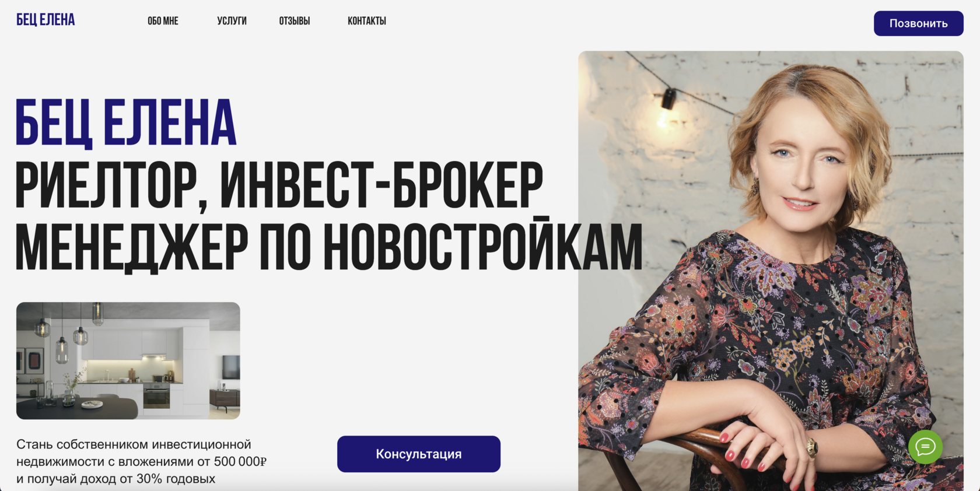The image size is (980, 491).
Task: Click the БЕЦ ЕЛЕНА logo in header
Action: click(45, 20)
